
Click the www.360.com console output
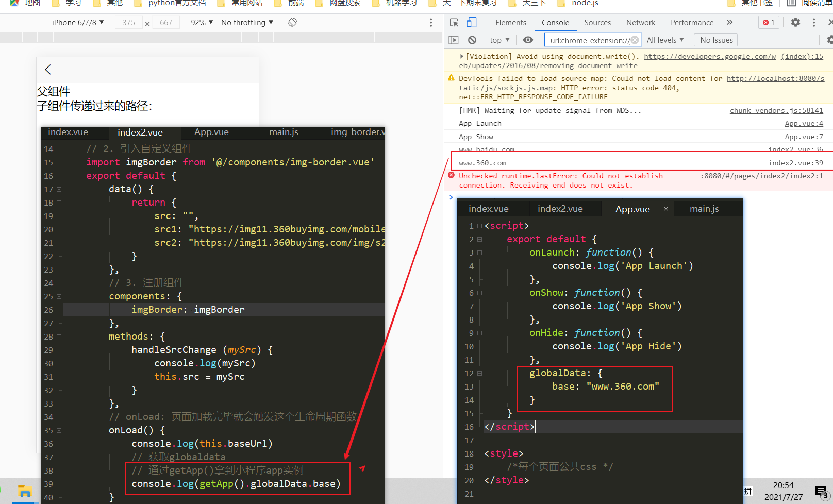482,163
